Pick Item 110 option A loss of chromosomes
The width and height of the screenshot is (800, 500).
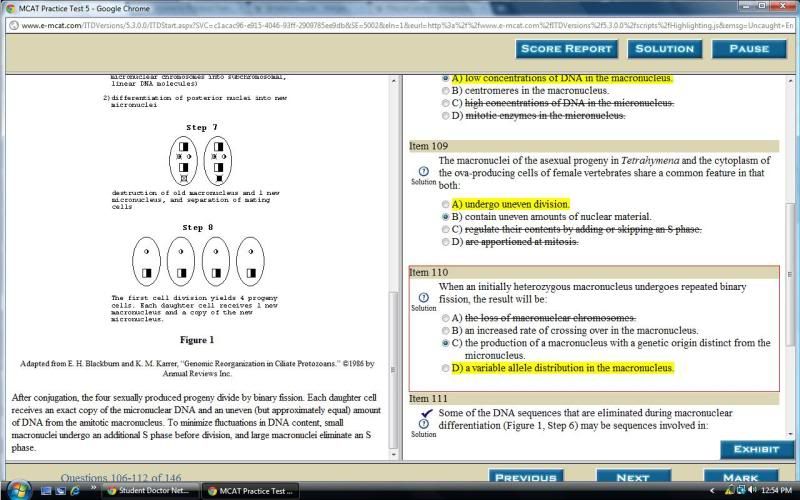click(x=445, y=318)
